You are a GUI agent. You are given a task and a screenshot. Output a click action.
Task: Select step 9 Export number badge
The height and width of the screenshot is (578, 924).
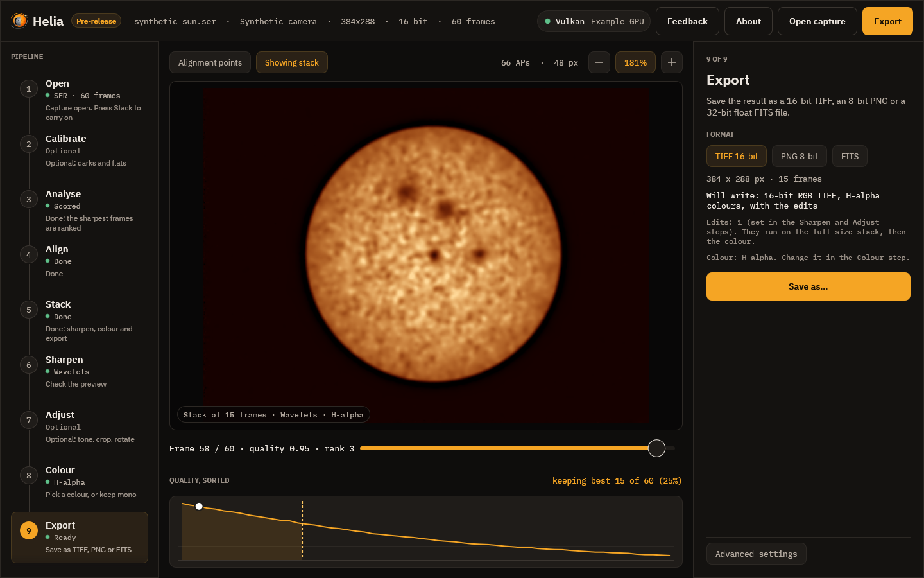coord(29,530)
